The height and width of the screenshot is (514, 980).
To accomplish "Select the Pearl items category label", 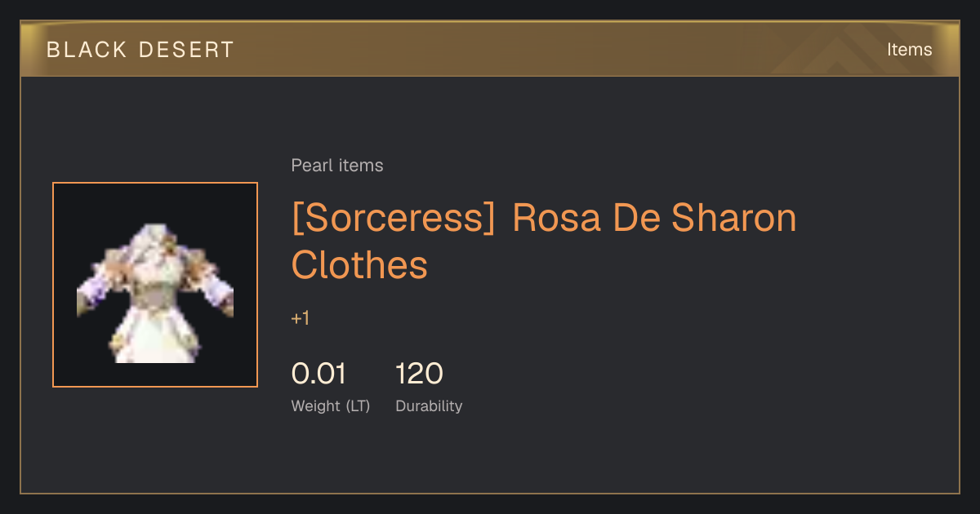I will pyautogui.click(x=337, y=166).
